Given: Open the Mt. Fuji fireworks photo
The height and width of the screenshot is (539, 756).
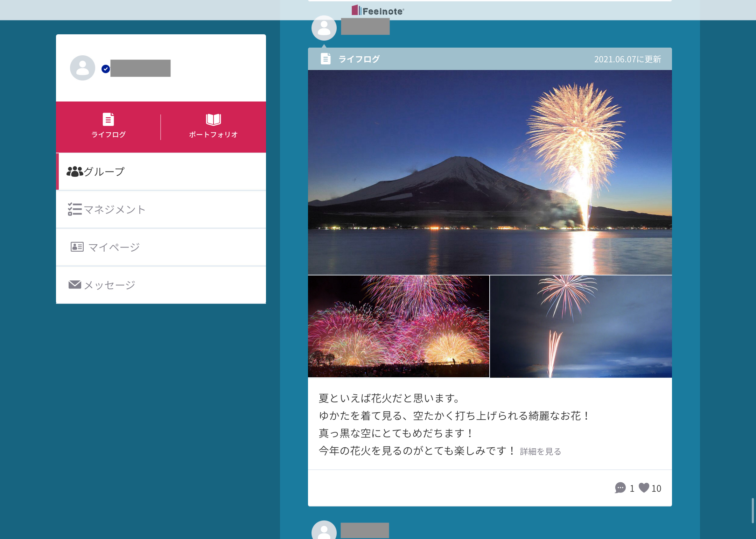Looking at the screenshot, I should (x=490, y=172).
